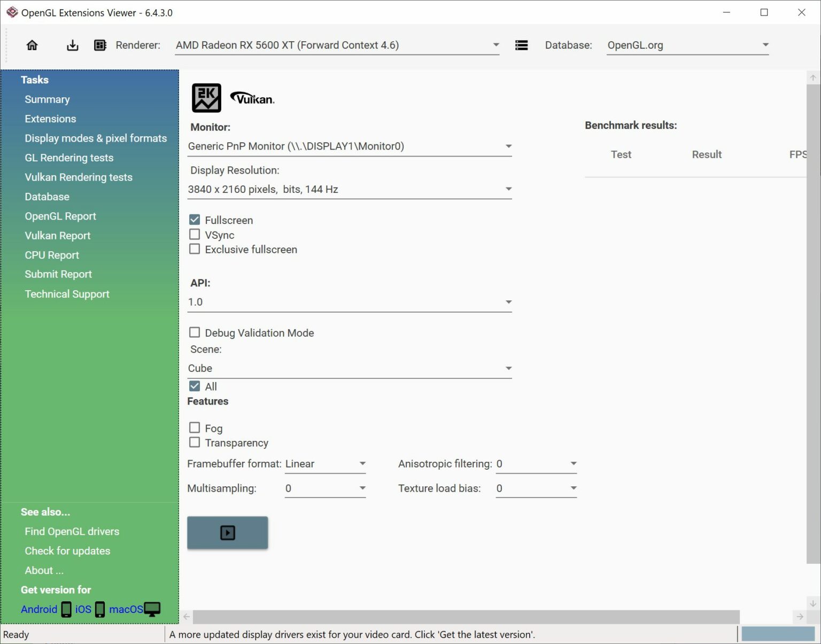The height and width of the screenshot is (644, 821).
Task: Click the driver update status message
Action: click(x=352, y=635)
